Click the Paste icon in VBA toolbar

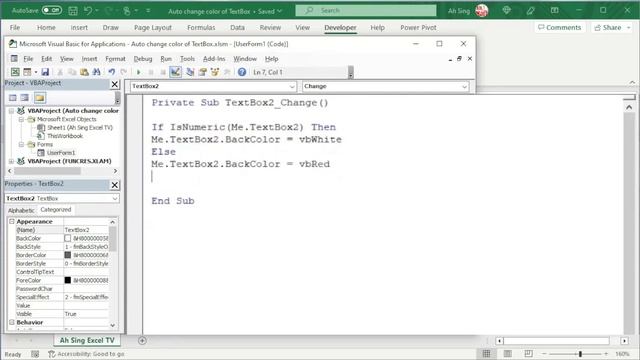tap(84, 72)
